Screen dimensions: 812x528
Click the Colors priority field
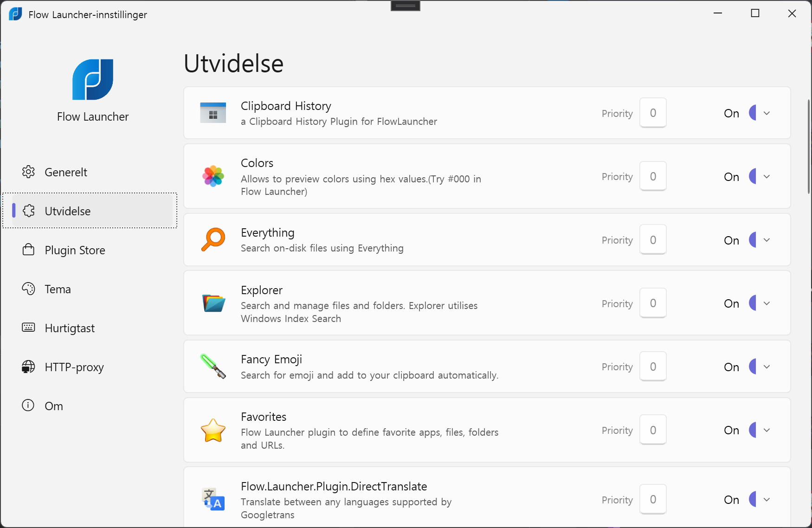(653, 176)
